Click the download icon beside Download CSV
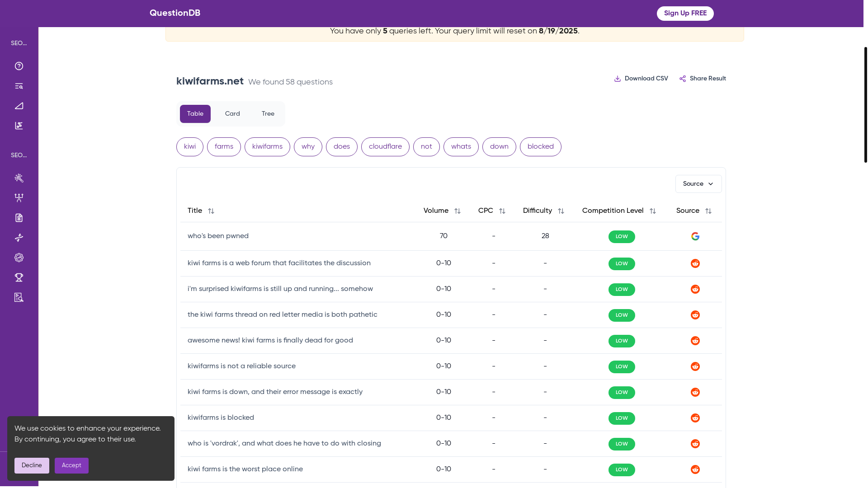Image resolution: width=868 pixels, height=488 pixels. click(x=618, y=79)
